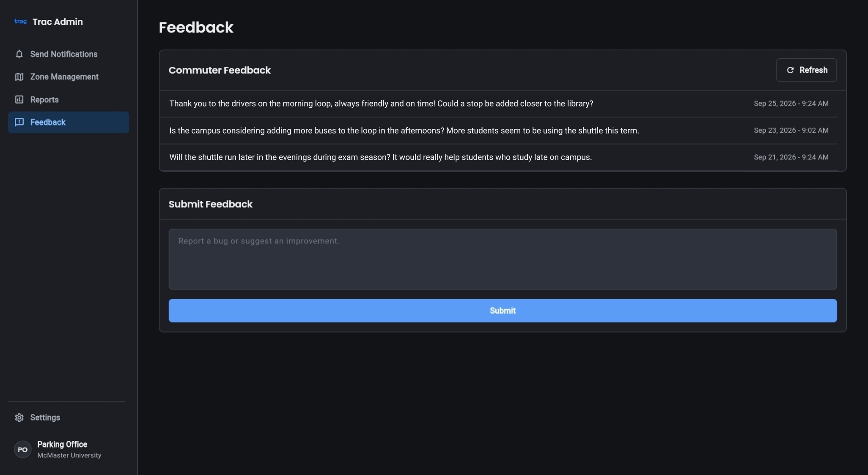This screenshot has height=475, width=868.
Task: Click the Feedback page title
Action: 196,27
